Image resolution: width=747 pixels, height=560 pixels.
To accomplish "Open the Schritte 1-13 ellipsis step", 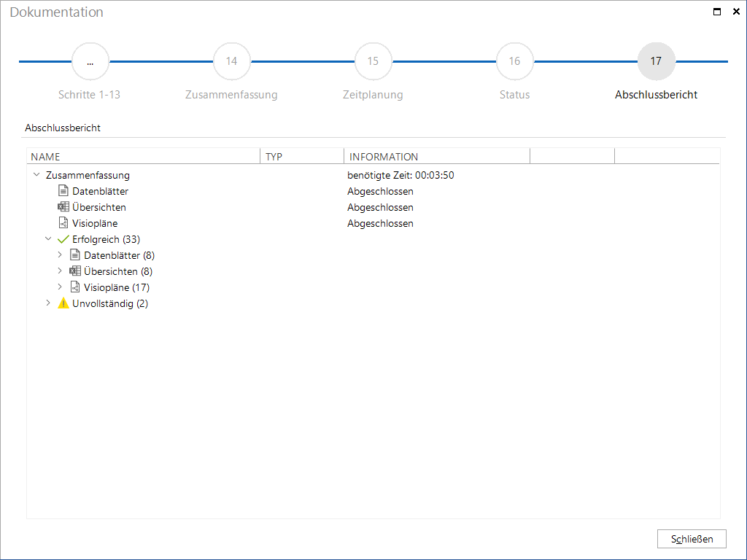I will [90, 61].
